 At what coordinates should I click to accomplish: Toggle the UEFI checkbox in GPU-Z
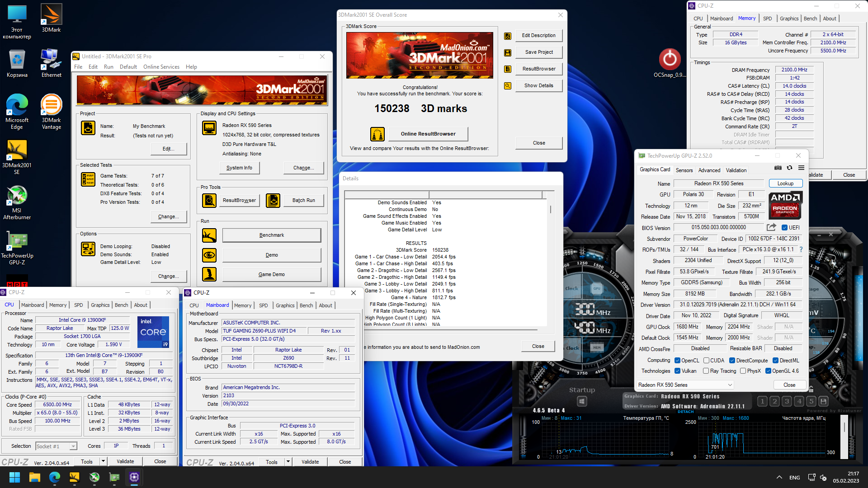pos(784,228)
